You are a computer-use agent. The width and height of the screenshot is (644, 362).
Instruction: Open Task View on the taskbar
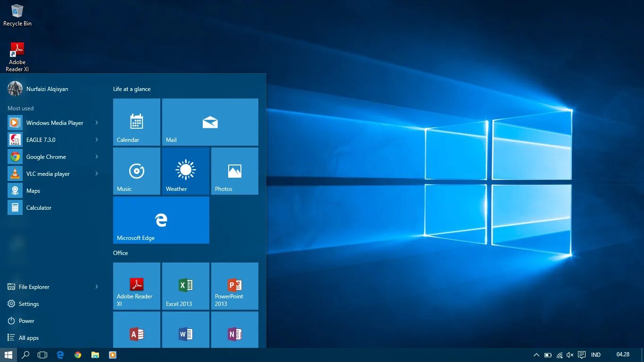click(42, 355)
